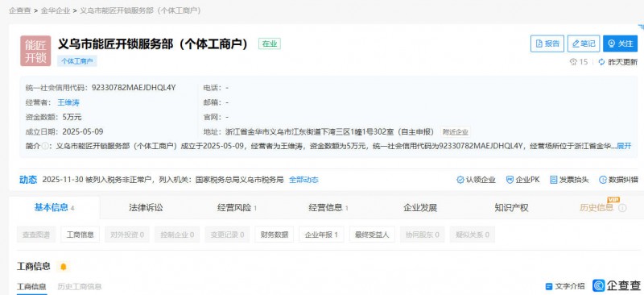Select the 对外投资 0 sub-item
644x295 pixels.
tap(127, 235)
